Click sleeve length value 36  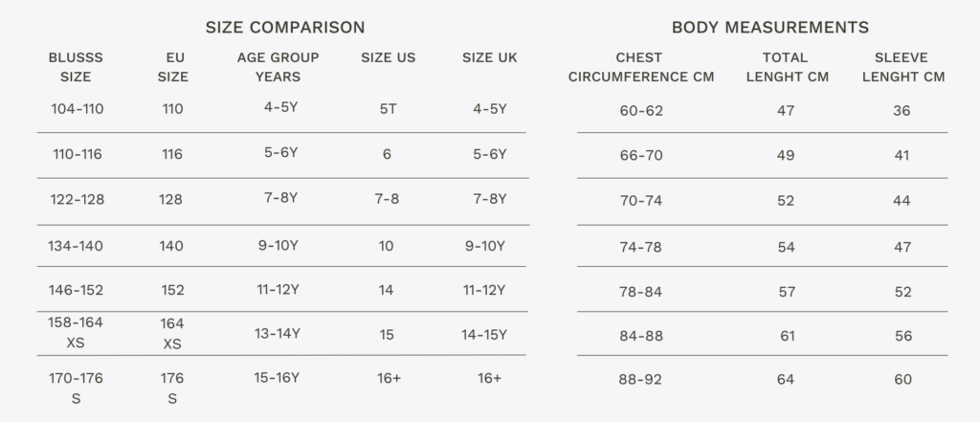coord(902,111)
